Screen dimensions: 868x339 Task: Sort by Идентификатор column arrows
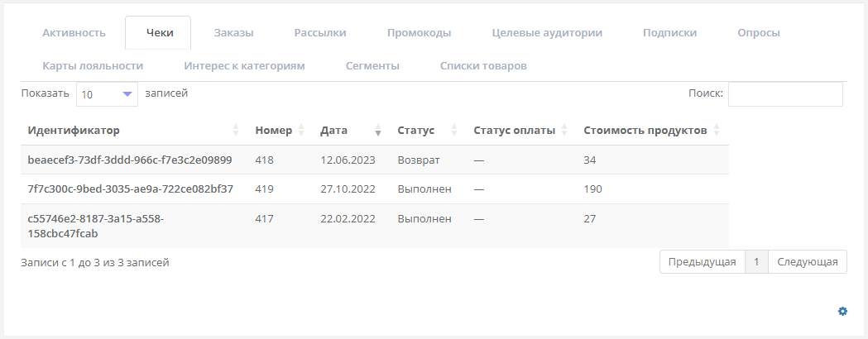236,131
